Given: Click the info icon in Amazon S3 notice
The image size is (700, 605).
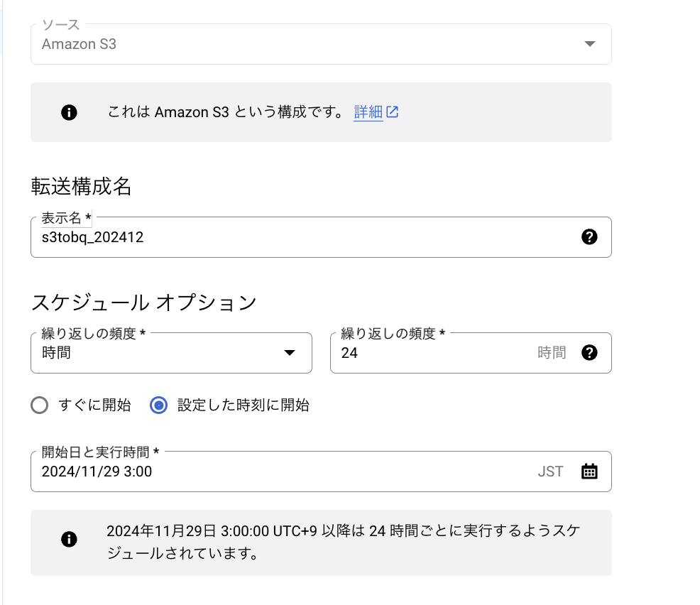Looking at the screenshot, I should click(69, 112).
